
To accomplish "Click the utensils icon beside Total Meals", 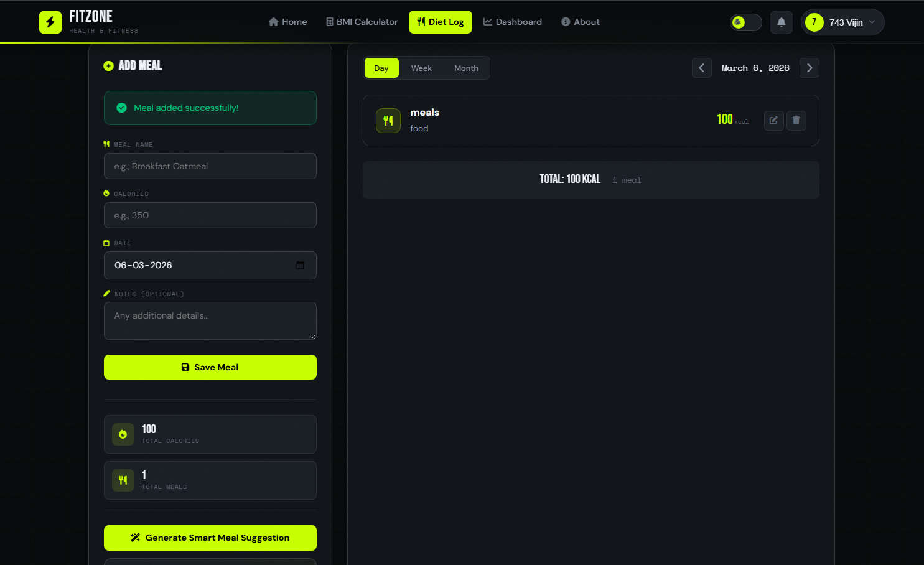I will [123, 480].
